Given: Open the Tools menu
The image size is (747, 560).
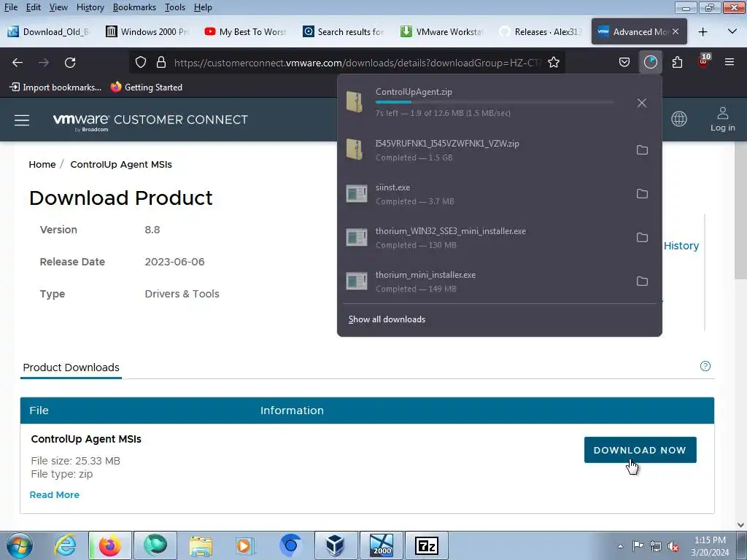Looking at the screenshot, I should pos(175,7).
